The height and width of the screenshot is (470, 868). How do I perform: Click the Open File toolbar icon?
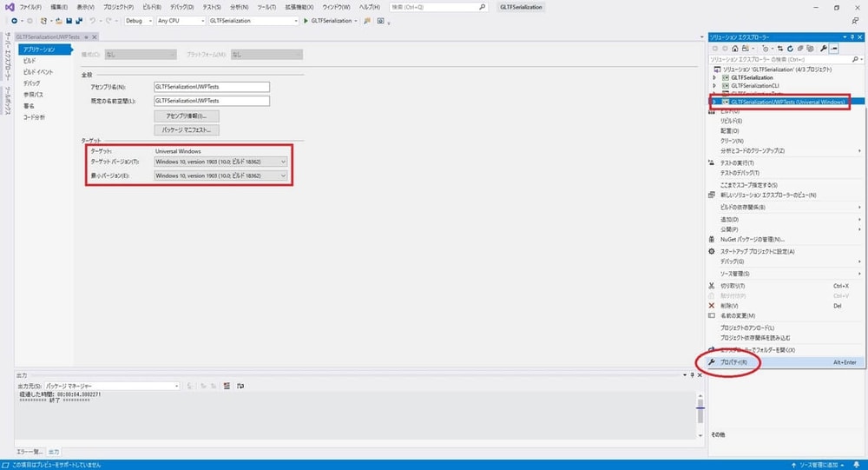pos(59,21)
